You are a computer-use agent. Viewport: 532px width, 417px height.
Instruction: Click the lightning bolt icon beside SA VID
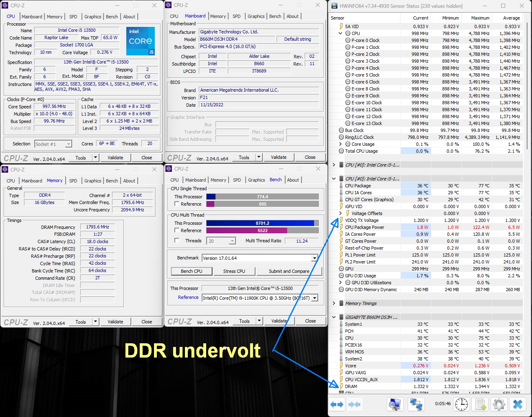pyautogui.click(x=341, y=26)
